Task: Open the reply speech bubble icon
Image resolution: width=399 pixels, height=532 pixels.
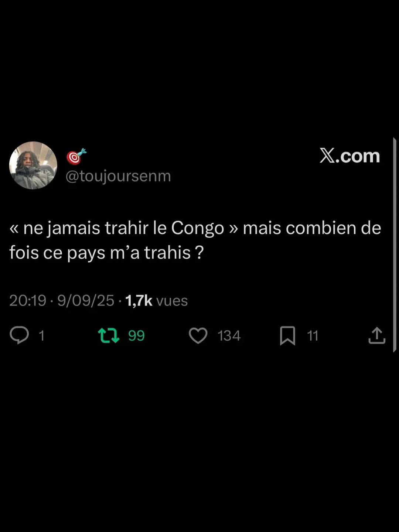Action: point(19,335)
